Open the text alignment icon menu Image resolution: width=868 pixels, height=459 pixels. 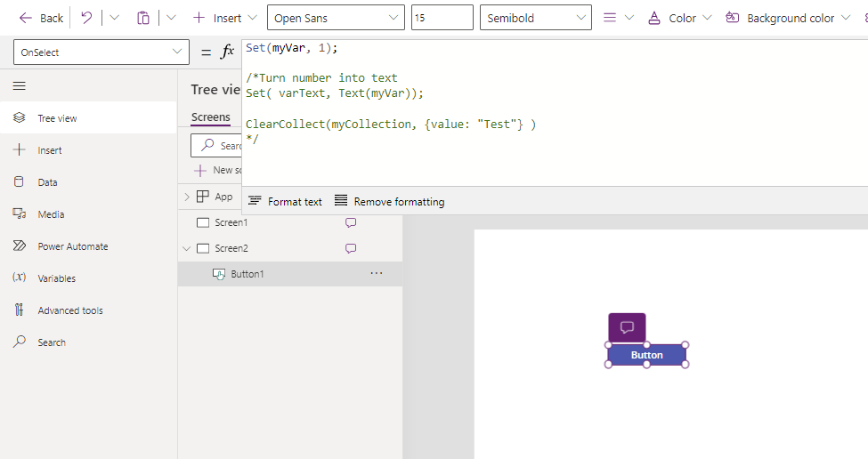click(618, 18)
